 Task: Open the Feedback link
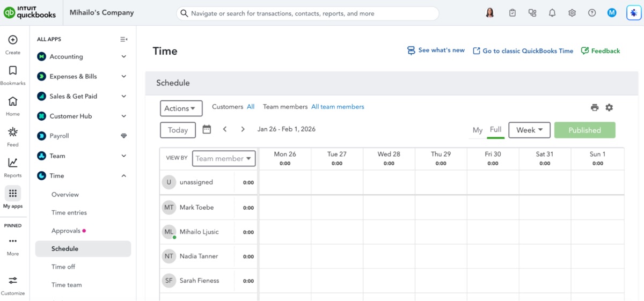601,51
